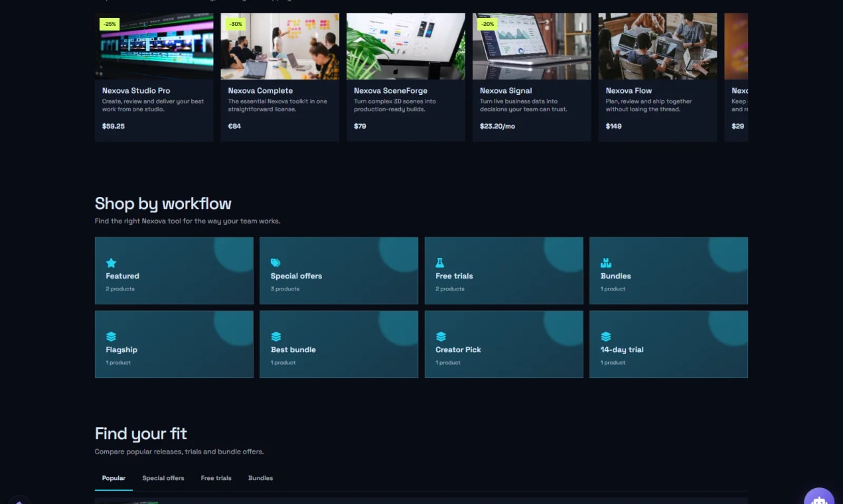Screen dimensions: 843x504
Task: Switch to the Free trials tab
Action: click(216, 478)
